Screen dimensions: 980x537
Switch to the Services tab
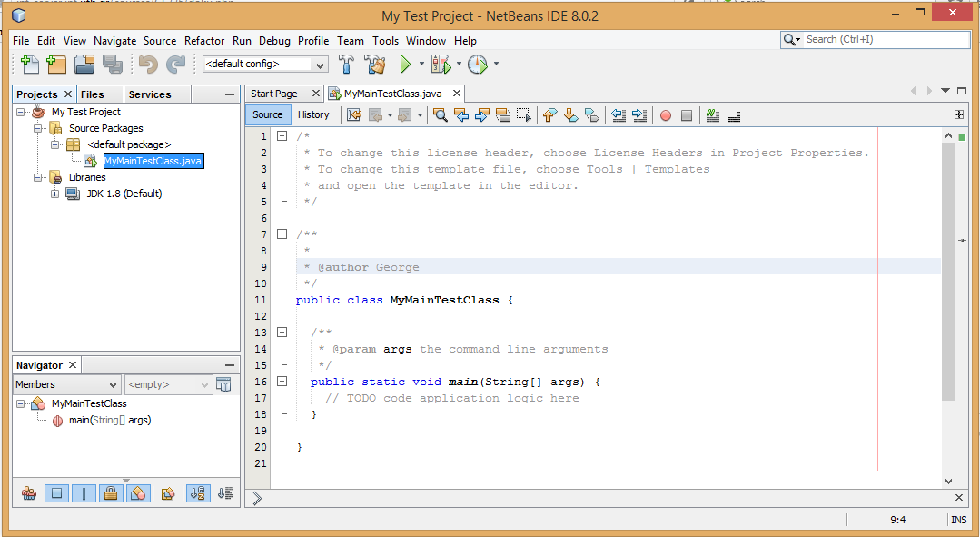pyautogui.click(x=150, y=94)
